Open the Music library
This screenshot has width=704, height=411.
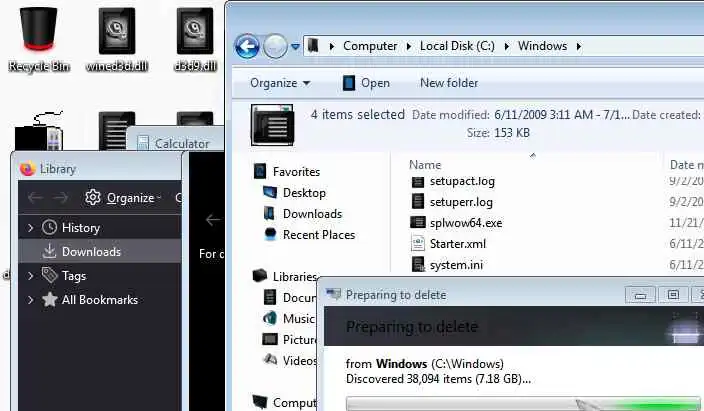[x=298, y=319]
